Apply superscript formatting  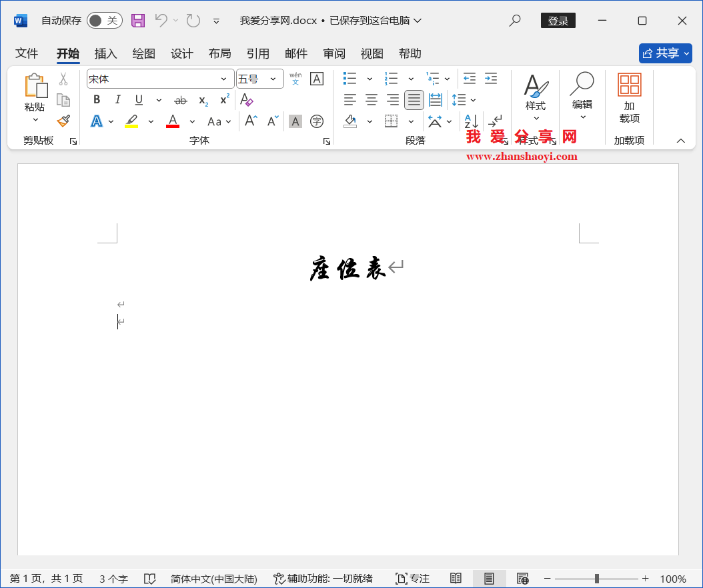(224, 99)
